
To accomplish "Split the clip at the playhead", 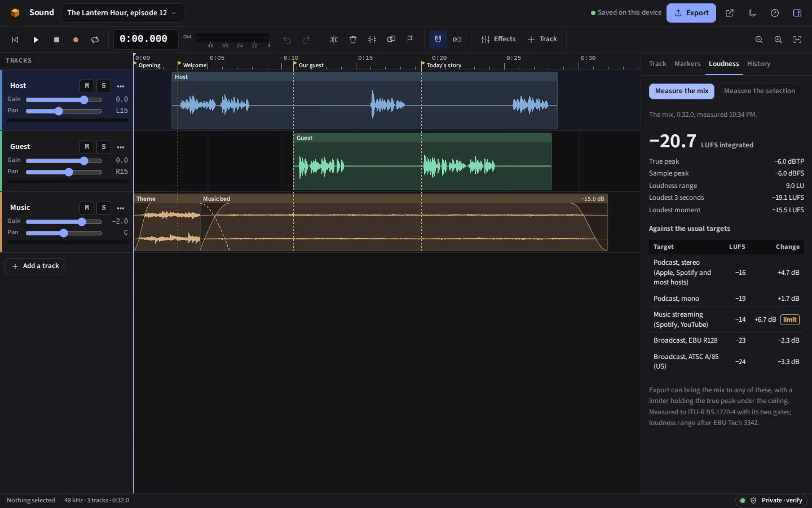I will (x=334, y=40).
